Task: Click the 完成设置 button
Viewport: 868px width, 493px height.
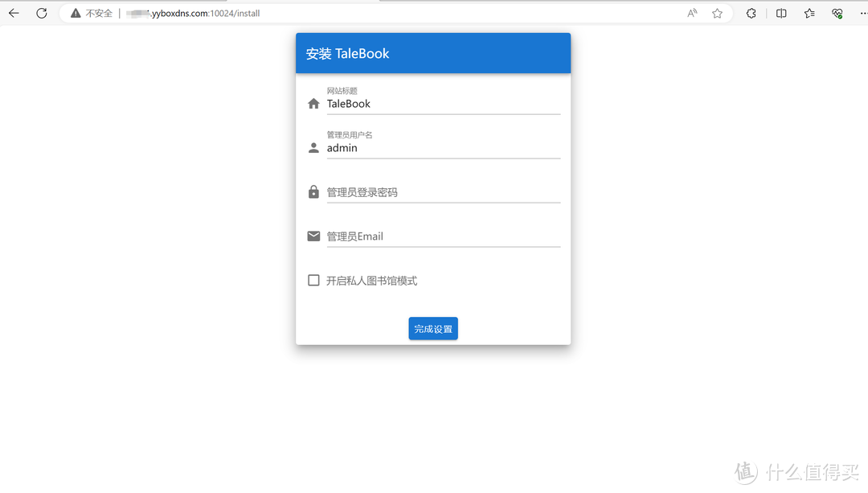Action: click(433, 328)
